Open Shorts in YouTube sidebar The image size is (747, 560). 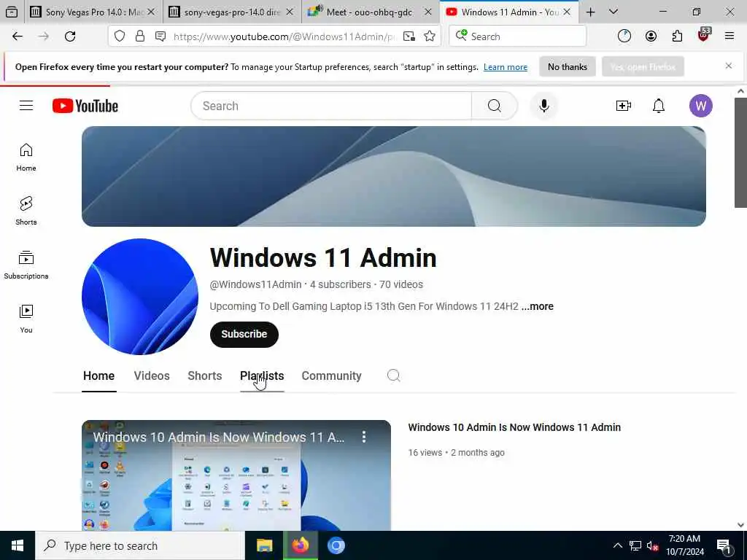(x=26, y=211)
